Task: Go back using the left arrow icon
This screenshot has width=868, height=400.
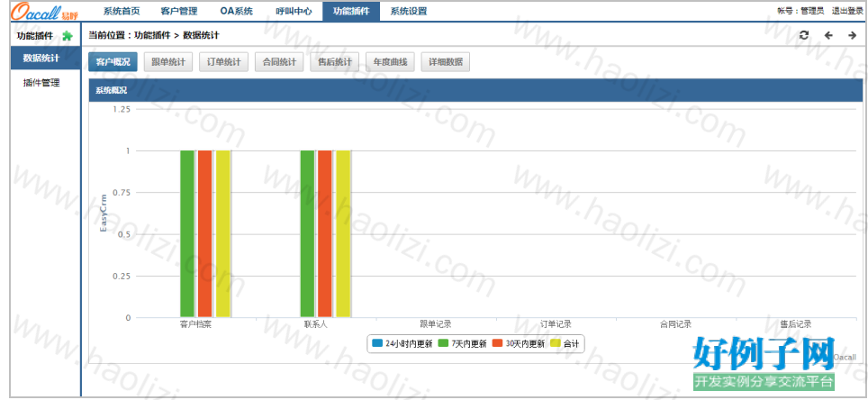Action: click(x=828, y=35)
